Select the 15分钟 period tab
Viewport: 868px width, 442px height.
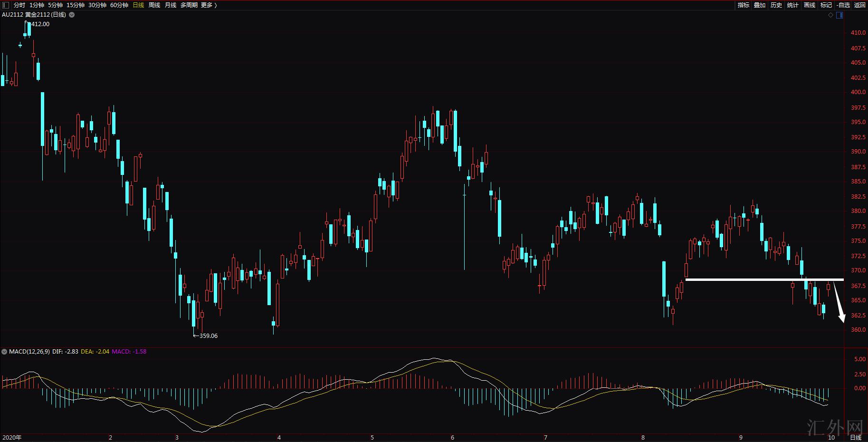(76, 5)
